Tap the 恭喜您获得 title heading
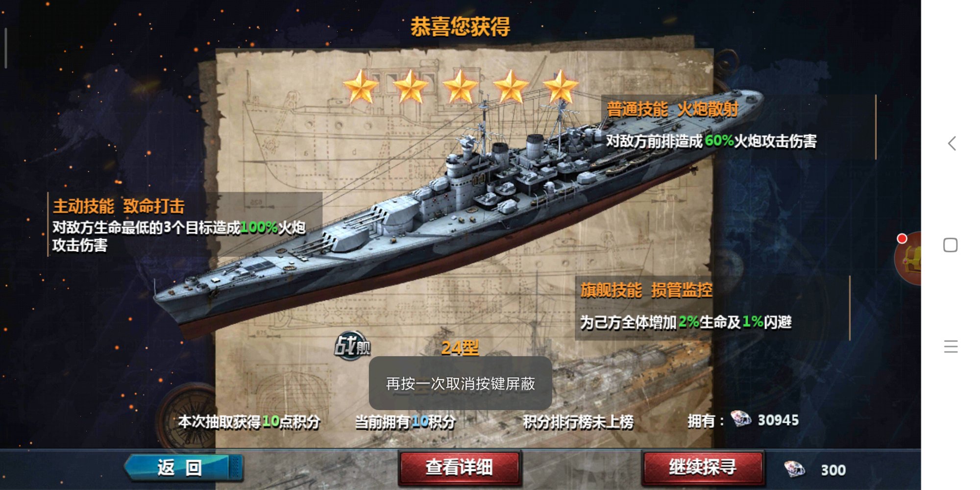 point(460,26)
